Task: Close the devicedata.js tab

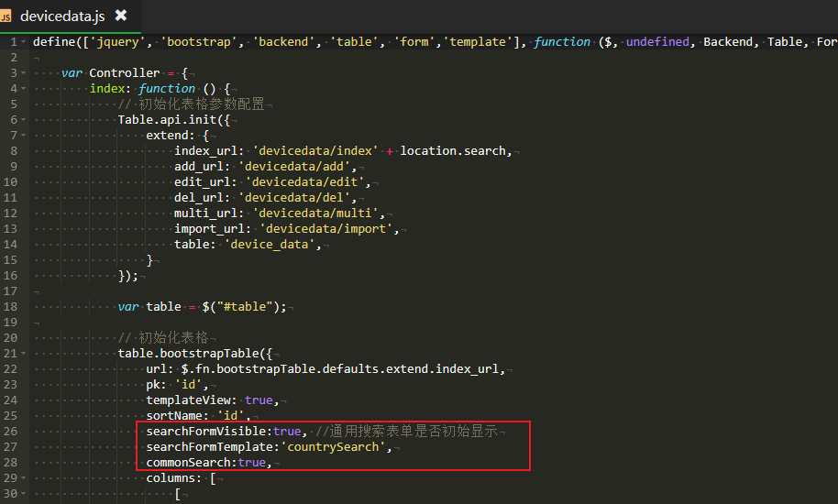Action: (121, 16)
